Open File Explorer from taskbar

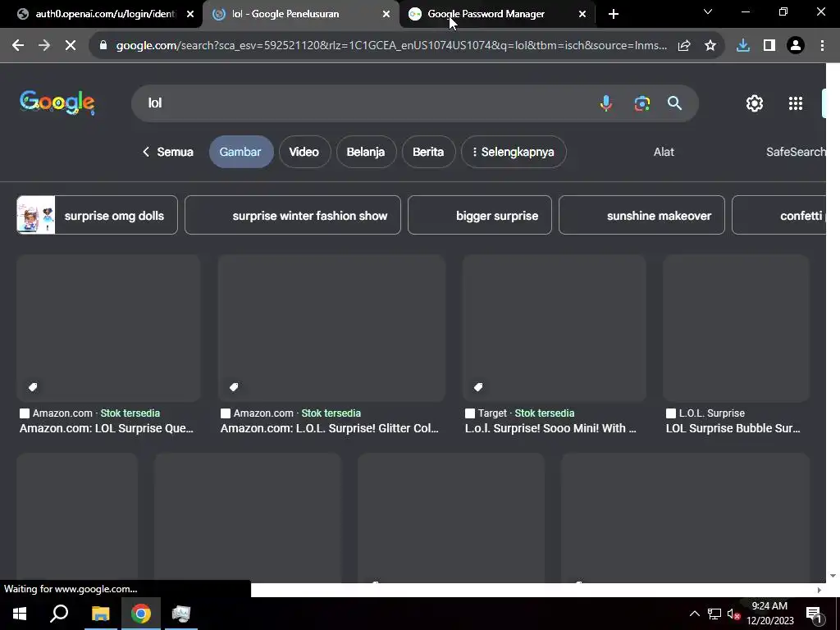pos(100,614)
